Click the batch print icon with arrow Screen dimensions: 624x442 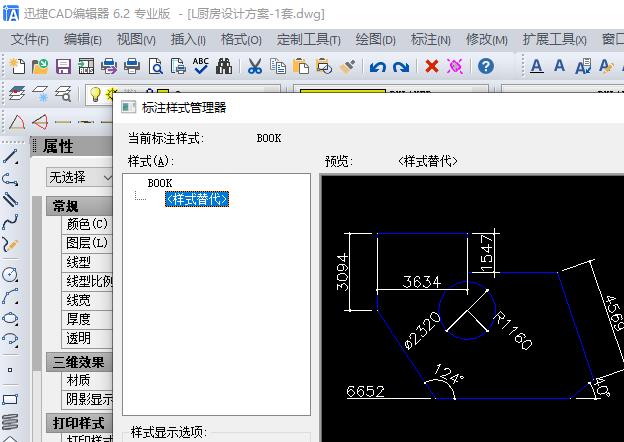(x=109, y=66)
